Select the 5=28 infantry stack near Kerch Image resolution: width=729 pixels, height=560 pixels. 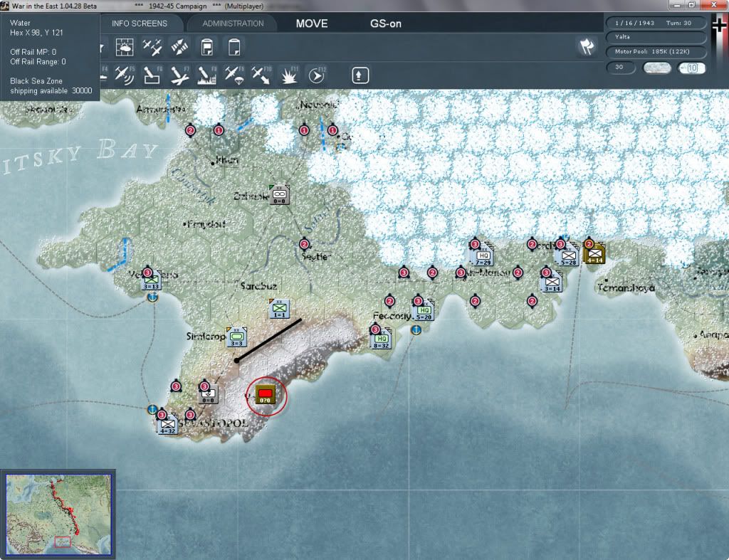[x=568, y=255]
